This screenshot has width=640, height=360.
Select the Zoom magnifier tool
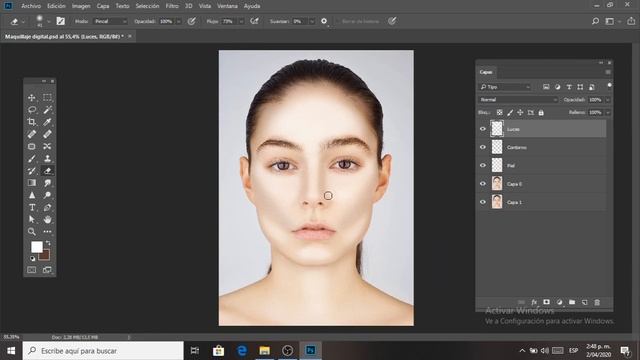pos(31,232)
